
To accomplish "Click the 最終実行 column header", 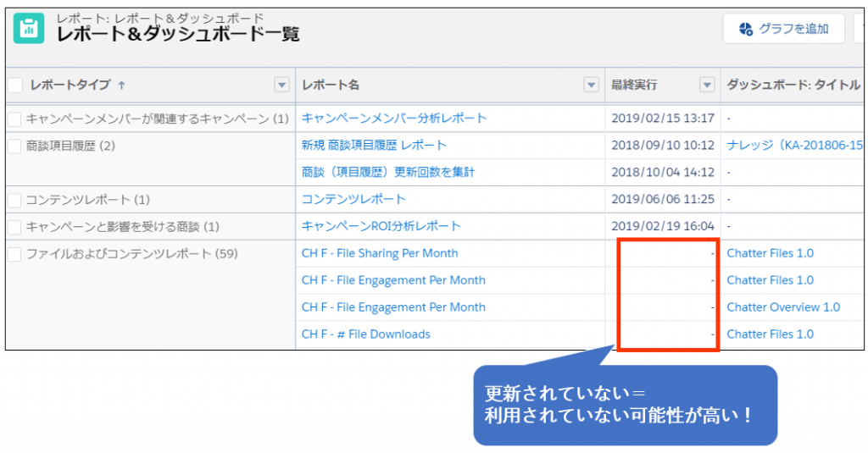I will (634, 85).
